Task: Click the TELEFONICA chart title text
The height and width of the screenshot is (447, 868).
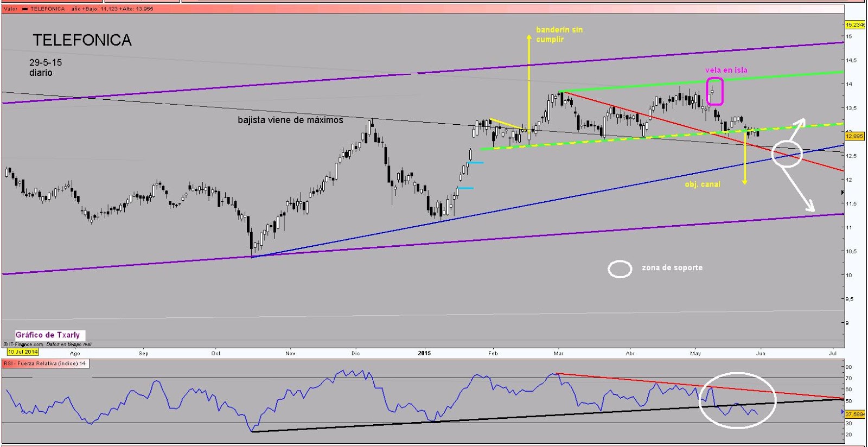Action: pyautogui.click(x=82, y=40)
